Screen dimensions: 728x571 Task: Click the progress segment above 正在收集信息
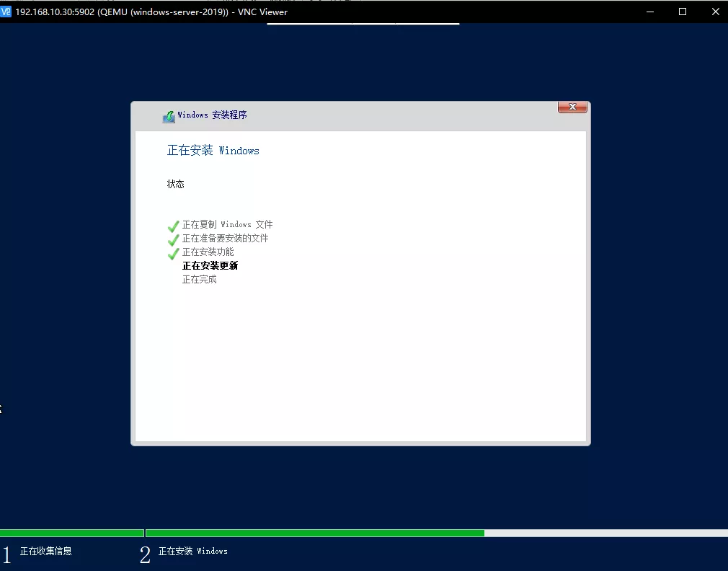pos(71,534)
